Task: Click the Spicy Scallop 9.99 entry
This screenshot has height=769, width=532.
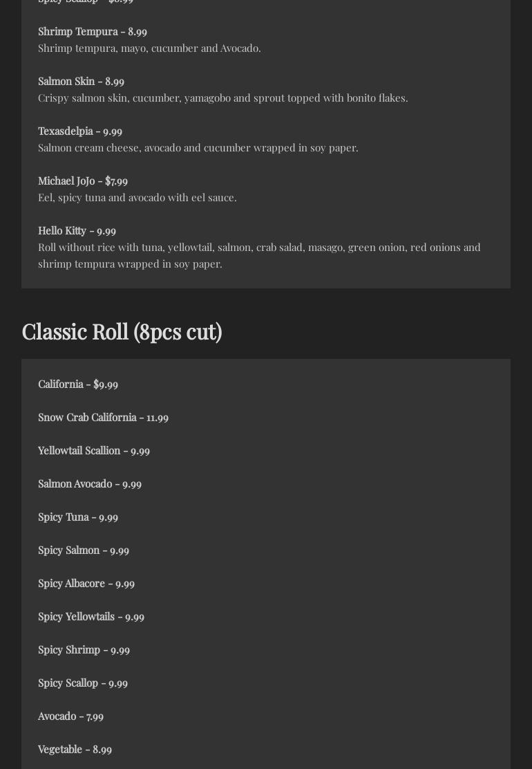Action: point(83,683)
